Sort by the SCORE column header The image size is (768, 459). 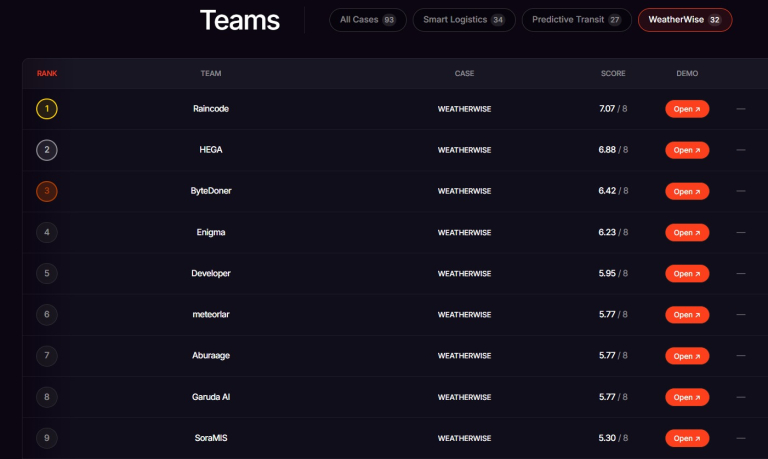(x=613, y=74)
